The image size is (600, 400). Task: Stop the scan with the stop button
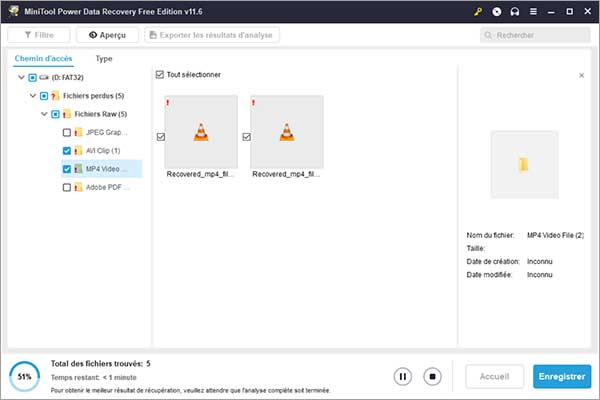point(432,377)
